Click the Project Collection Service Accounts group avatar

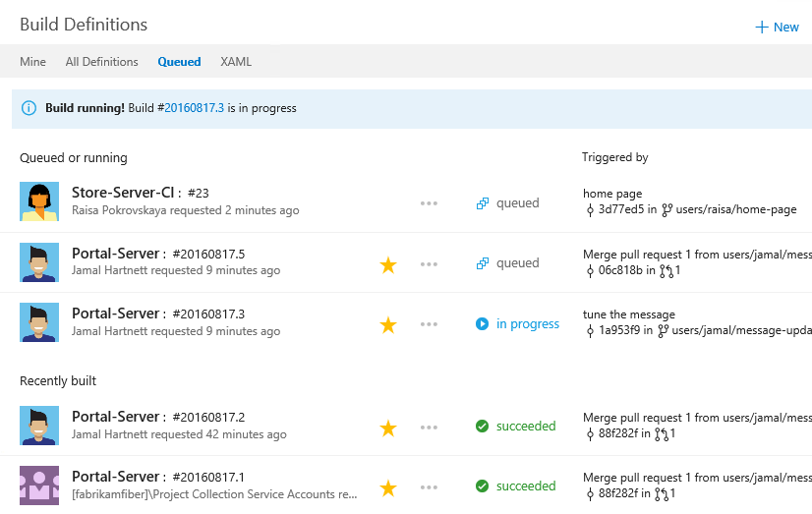point(39,485)
